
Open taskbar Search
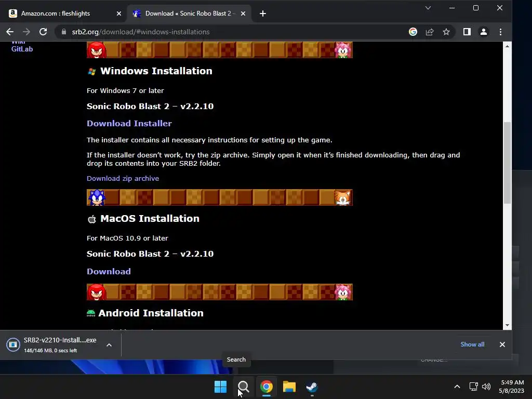[x=243, y=387]
